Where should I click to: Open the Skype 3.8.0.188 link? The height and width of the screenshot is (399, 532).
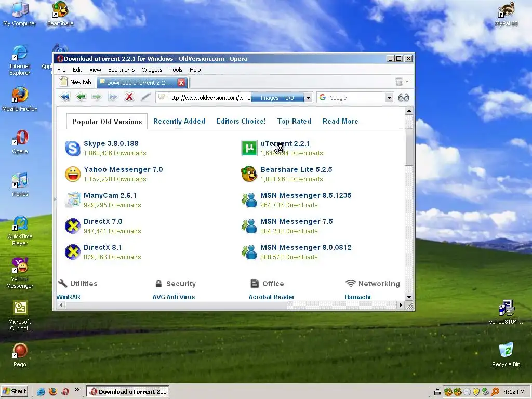pos(111,143)
